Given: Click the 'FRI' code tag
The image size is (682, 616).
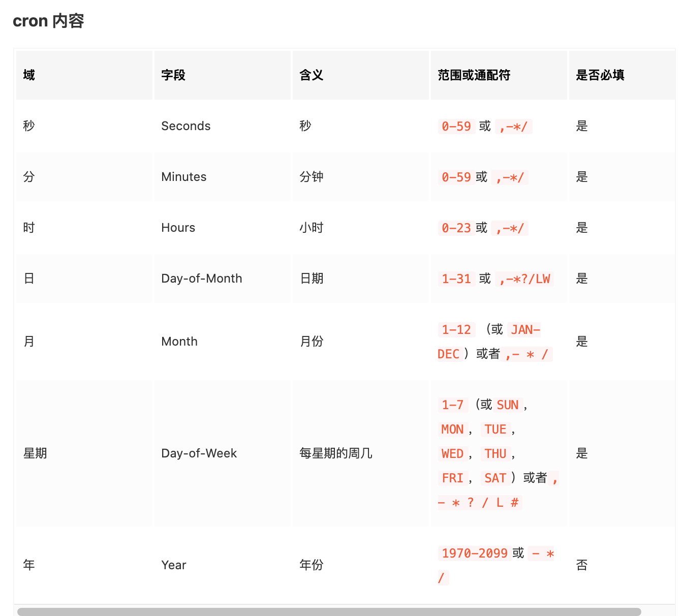Looking at the screenshot, I should point(452,478).
